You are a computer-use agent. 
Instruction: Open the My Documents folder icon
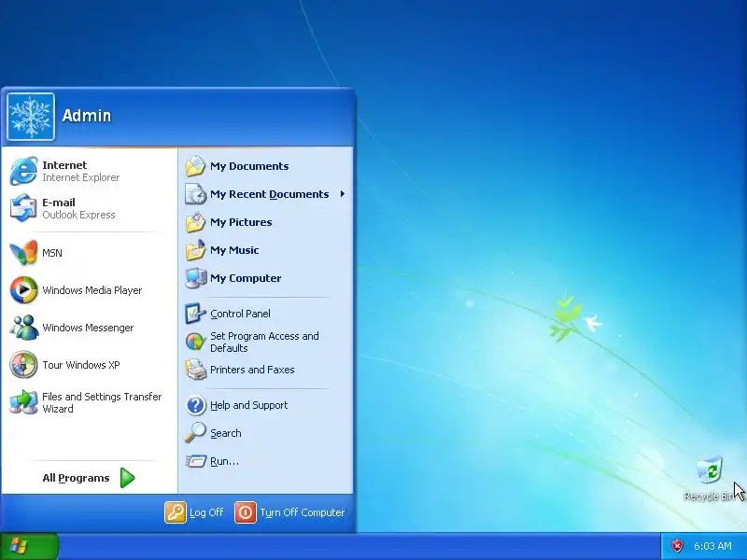pos(195,166)
